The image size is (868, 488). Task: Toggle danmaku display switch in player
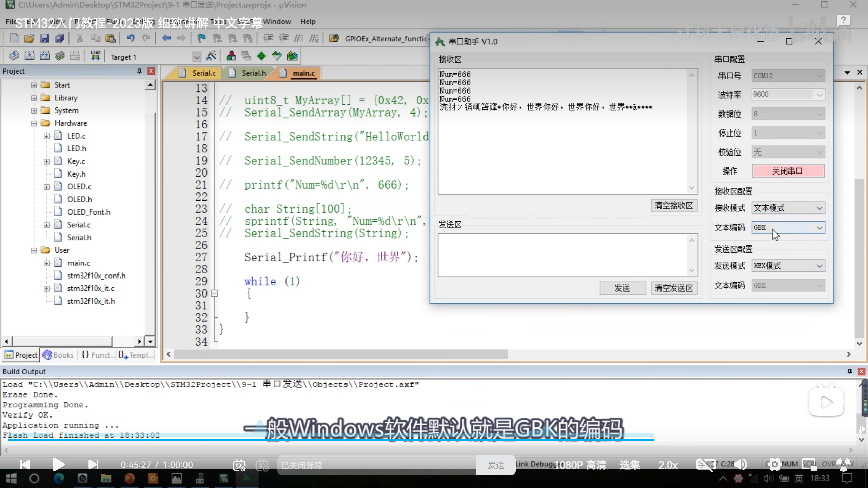(x=239, y=465)
